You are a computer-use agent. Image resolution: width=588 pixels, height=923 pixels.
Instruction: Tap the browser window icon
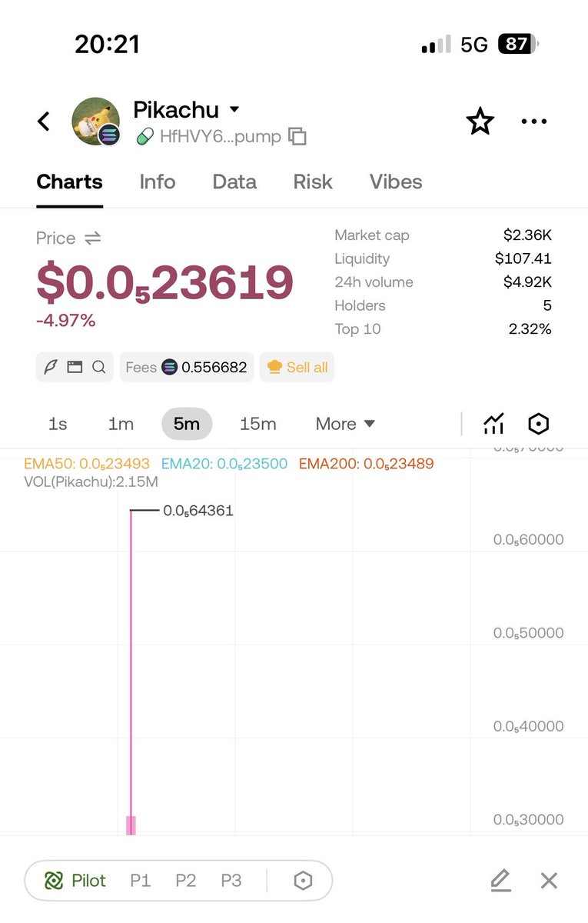[75, 368]
